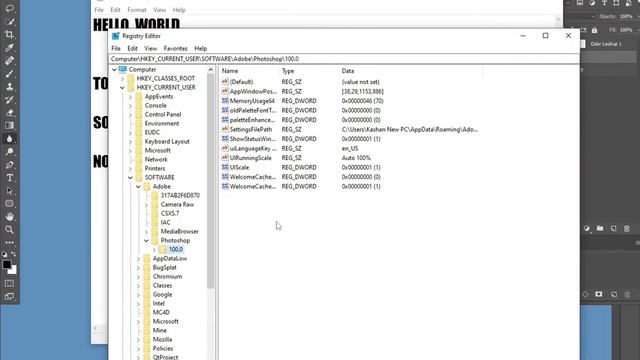The width and height of the screenshot is (640, 360).
Task: Select the Keyboard Layout key
Action: 167,142
